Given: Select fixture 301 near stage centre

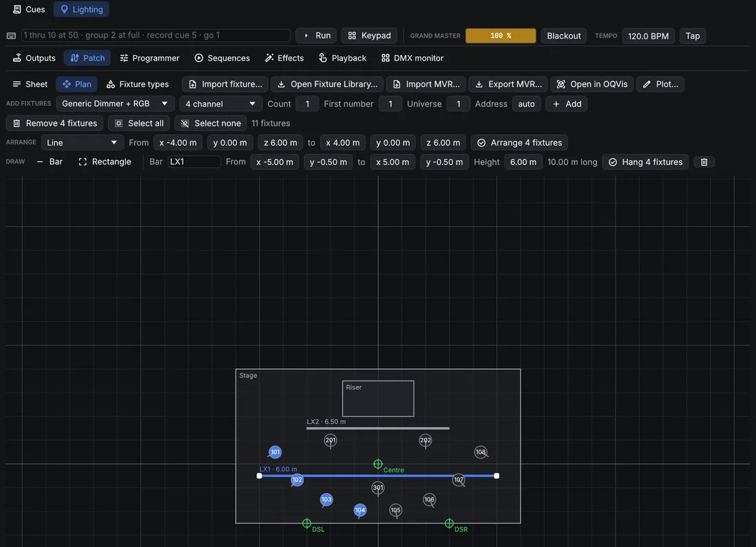Looking at the screenshot, I should (378, 488).
